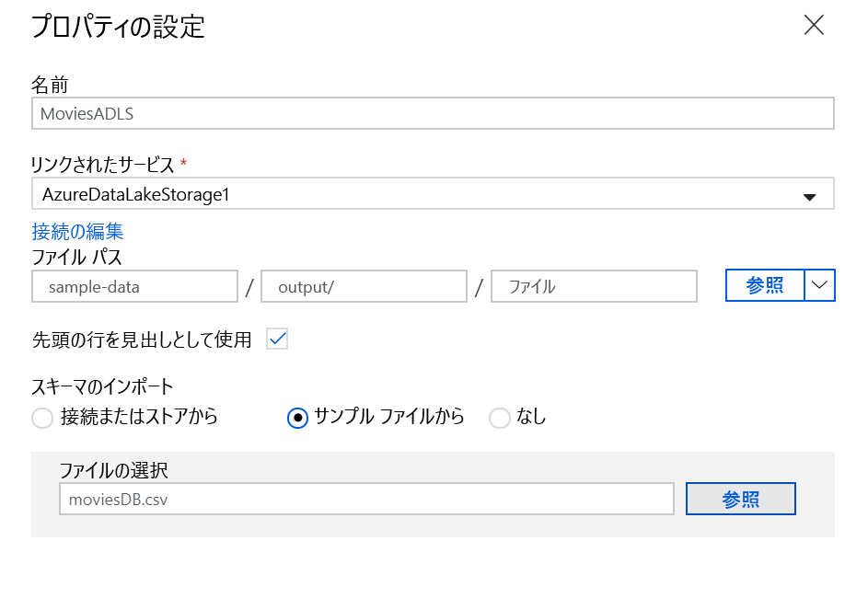The height and width of the screenshot is (610, 868).
Task: Expand the 参照 split button chevron
Action: pyautogui.click(x=819, y=285)
